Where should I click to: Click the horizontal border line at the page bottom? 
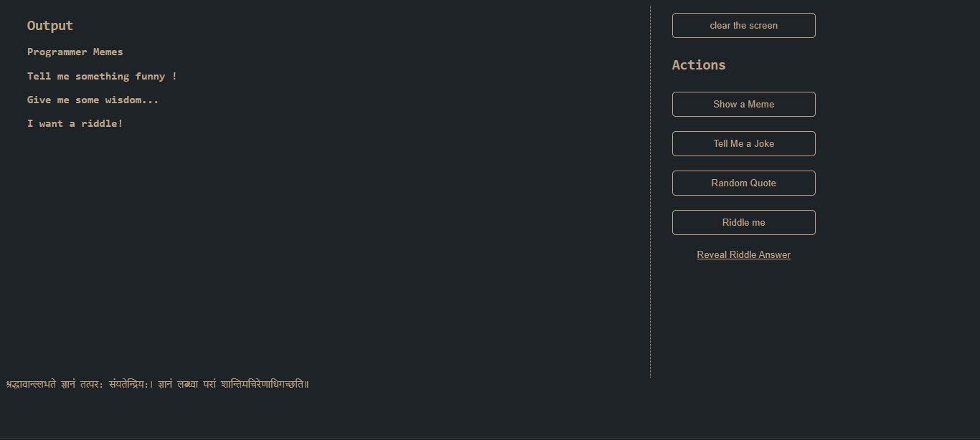pos(490,438)
